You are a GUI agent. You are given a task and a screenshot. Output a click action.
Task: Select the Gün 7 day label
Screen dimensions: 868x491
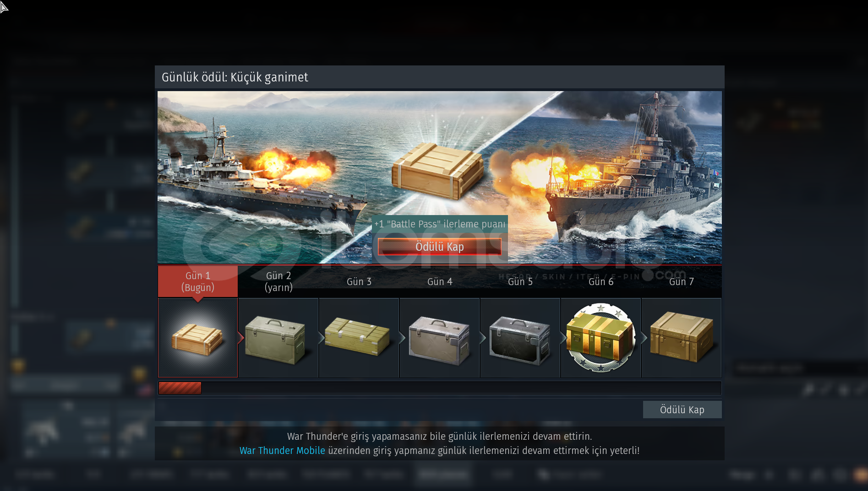point(682,281)
